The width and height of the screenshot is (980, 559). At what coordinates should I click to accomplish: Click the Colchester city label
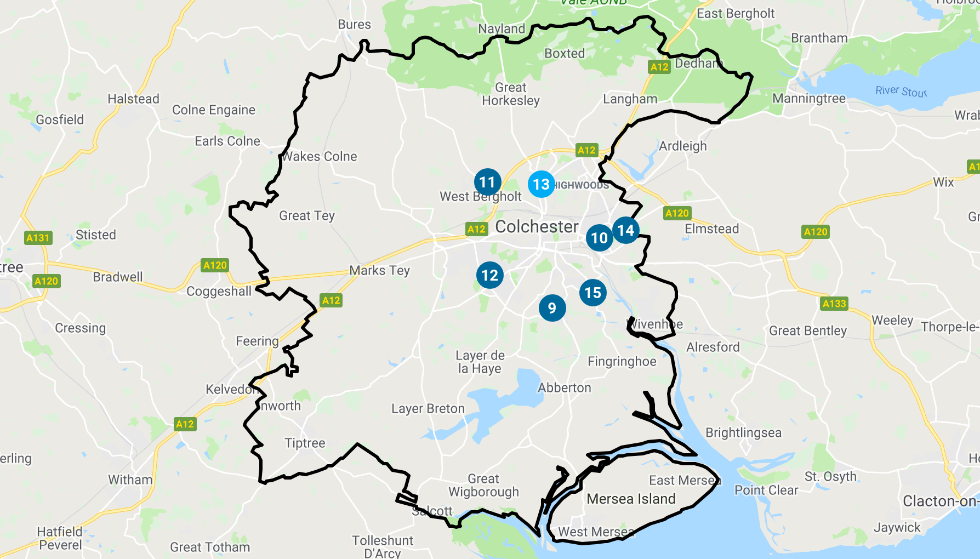coord(537,227)
